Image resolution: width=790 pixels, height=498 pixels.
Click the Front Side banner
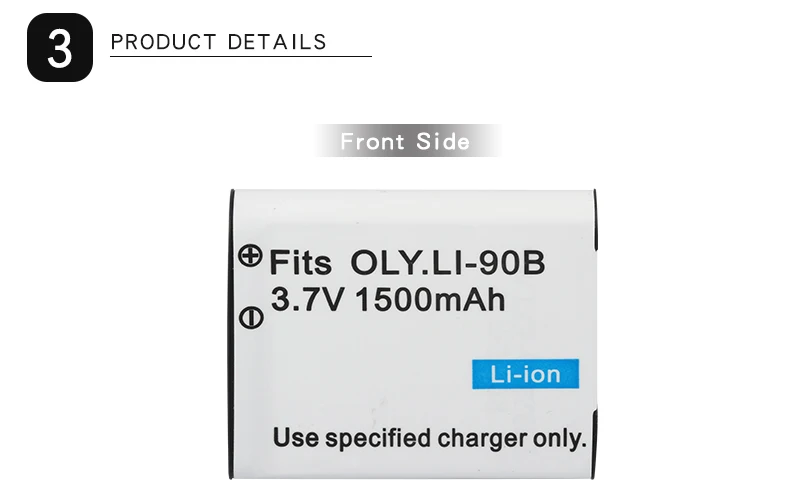tap(408, 141)
